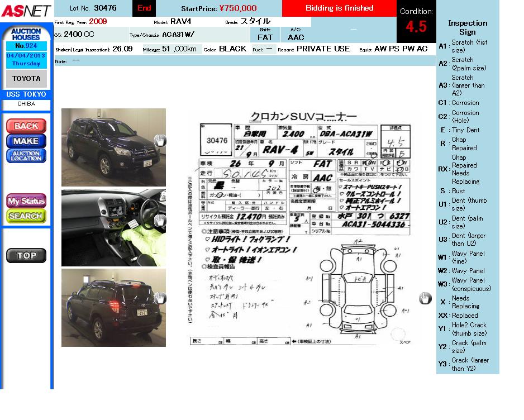Go to TOP using the black button
Screen dimensions: 524x420
[26, 256]
